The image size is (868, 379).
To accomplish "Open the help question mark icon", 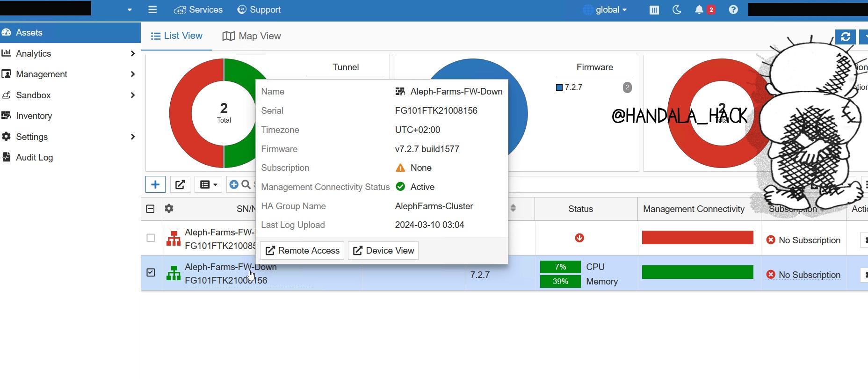I will pos(733,10).
